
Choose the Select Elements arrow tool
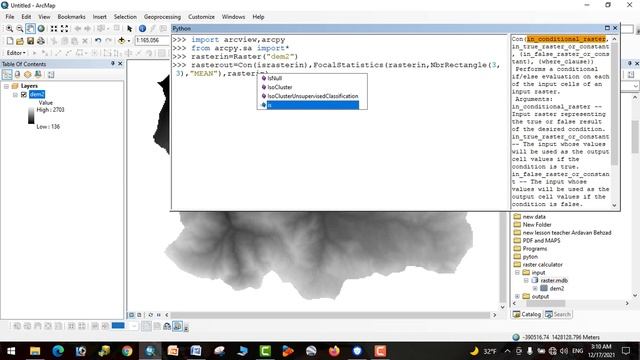(x=129, y=29)
